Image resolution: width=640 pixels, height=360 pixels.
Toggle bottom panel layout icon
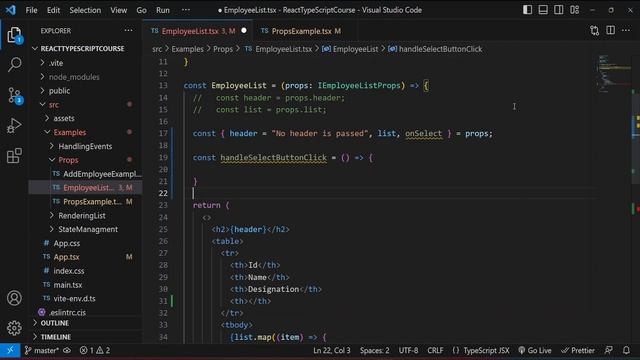pyautogui.click(x=543, y=10)
